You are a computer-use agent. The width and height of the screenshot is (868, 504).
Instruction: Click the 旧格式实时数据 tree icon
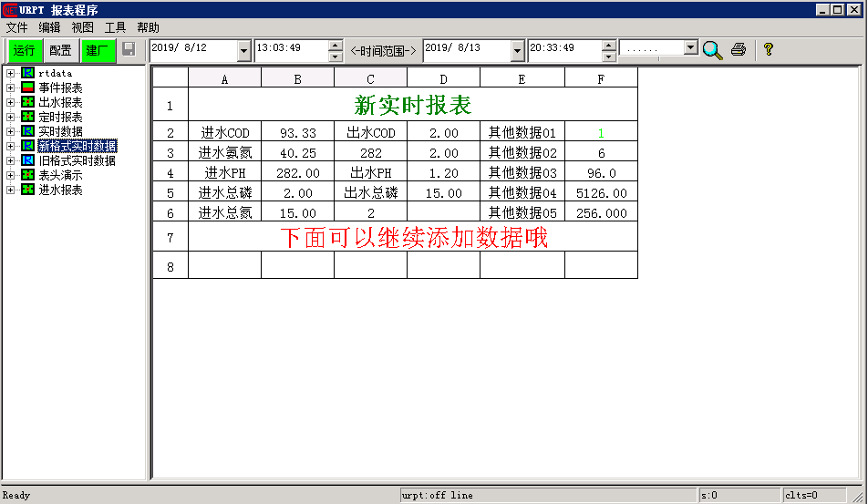tap(28, 160)
